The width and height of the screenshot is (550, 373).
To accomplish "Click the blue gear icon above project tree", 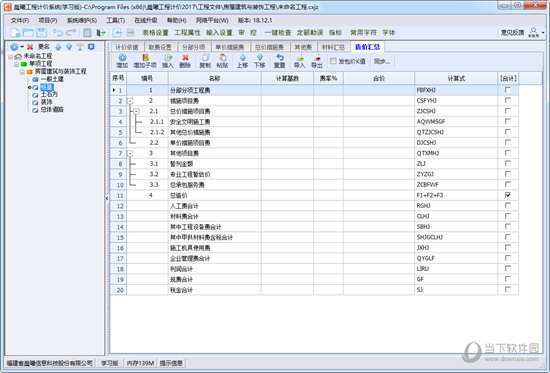I will 14,47.
